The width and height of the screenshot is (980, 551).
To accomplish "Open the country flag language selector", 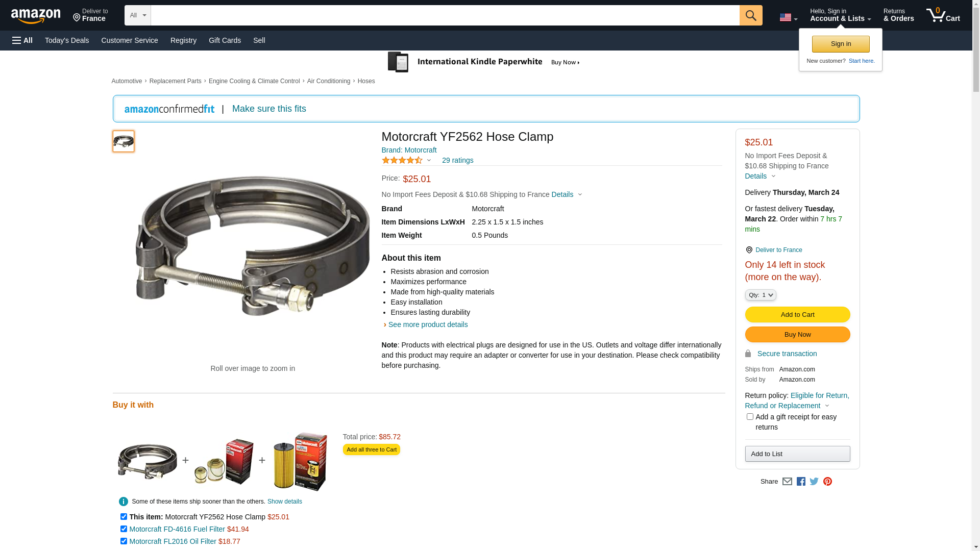I will [x=788, y=17].
